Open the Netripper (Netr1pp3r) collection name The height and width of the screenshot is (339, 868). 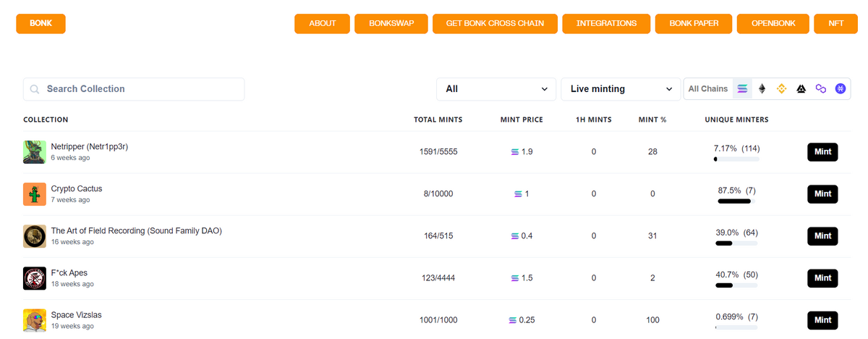pos(90,146)
